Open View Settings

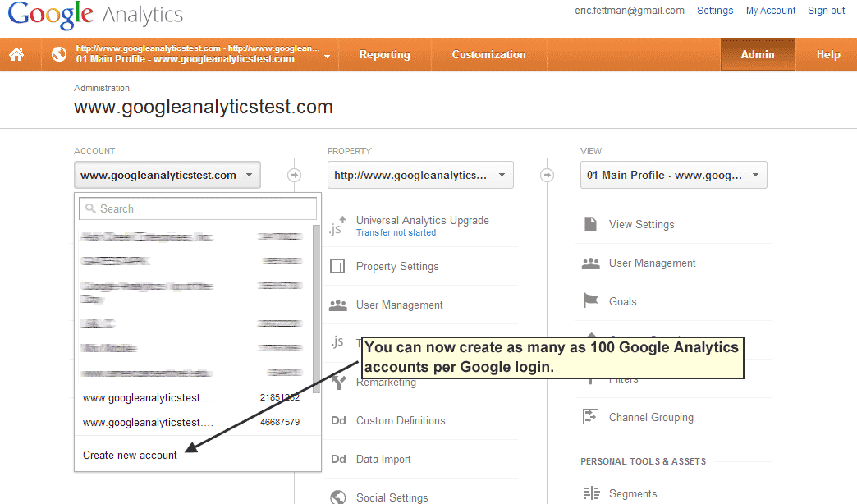click(x=642, y=224)
